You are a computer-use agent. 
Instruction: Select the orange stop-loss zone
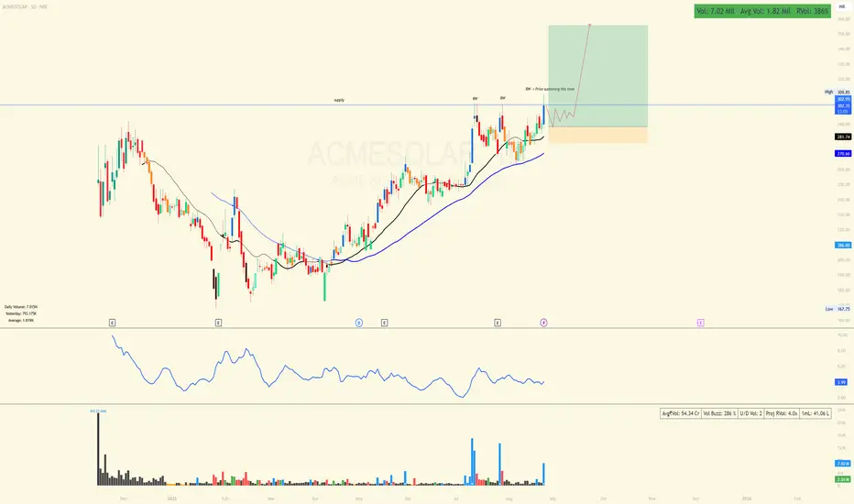598,135
